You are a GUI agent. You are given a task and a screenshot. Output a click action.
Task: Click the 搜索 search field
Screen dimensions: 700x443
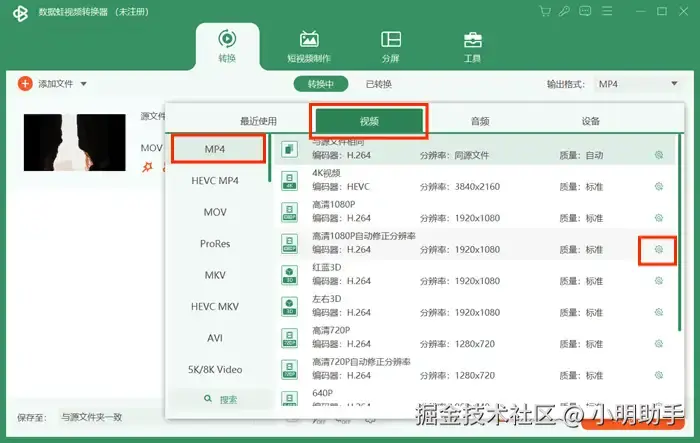coord(221,399)
